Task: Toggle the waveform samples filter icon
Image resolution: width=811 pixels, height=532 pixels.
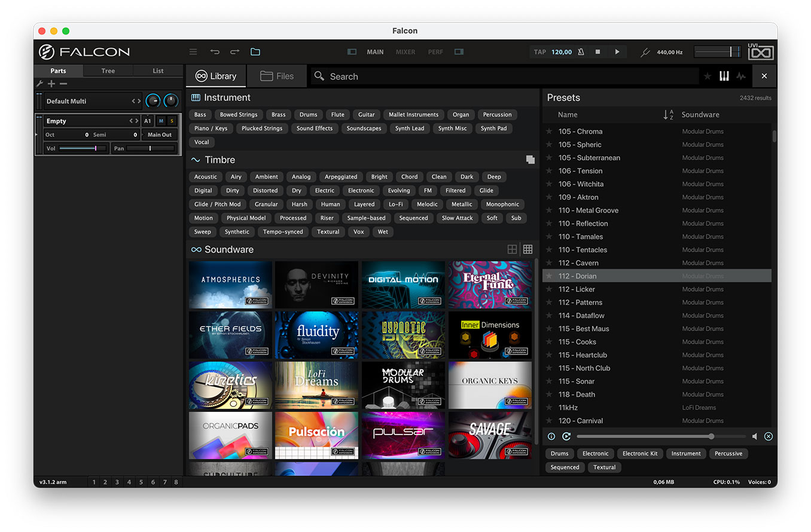Action: [x=741, y=77]
